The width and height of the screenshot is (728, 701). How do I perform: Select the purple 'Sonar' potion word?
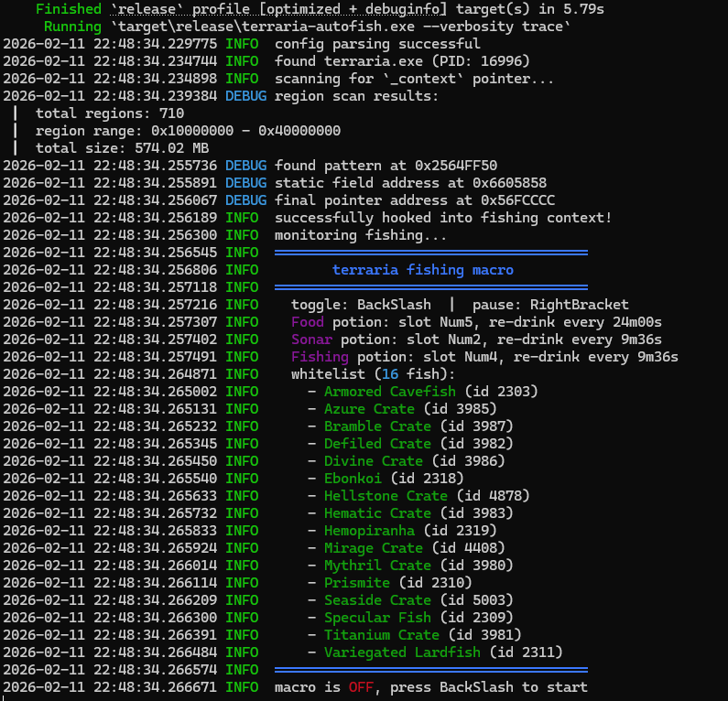point(311,340)
